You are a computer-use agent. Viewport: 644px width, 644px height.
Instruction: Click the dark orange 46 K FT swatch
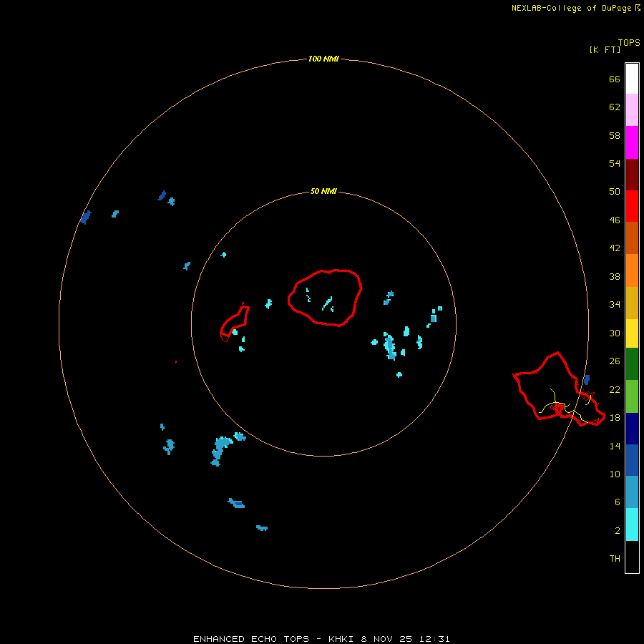pos(632,238)
